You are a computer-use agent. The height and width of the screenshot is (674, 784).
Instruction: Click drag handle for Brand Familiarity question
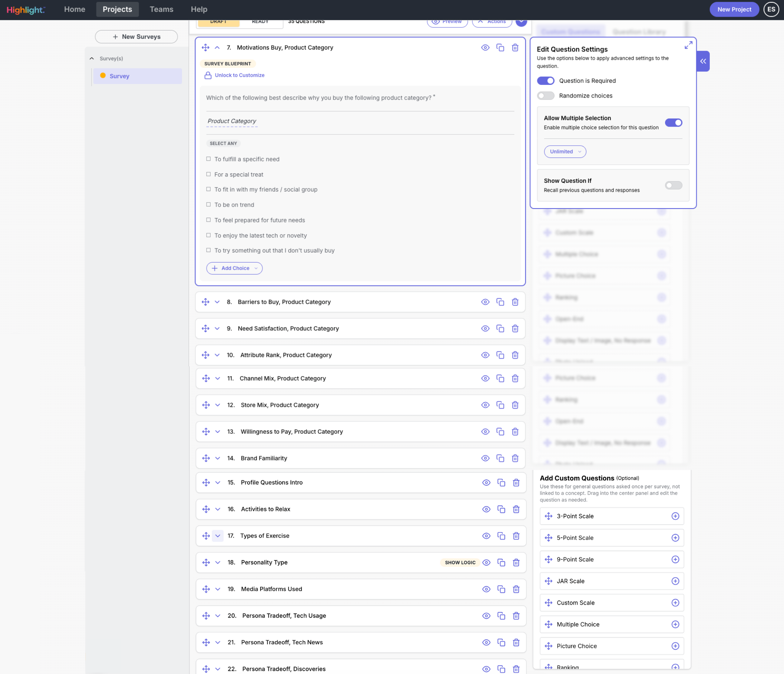click(206, 458)
